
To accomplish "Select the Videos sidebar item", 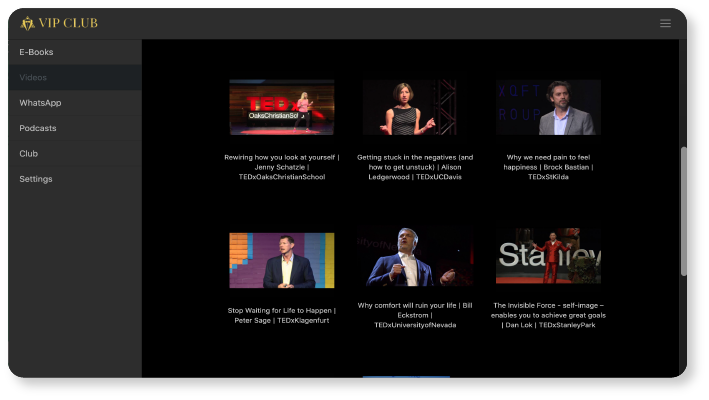I will click(75, 77).
